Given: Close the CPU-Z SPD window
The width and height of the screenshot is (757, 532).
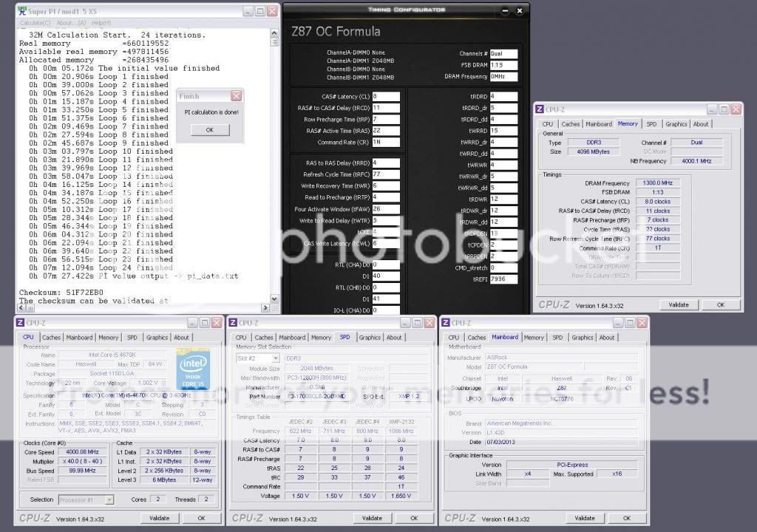Looking at the screenshot, I should (430, 323).
